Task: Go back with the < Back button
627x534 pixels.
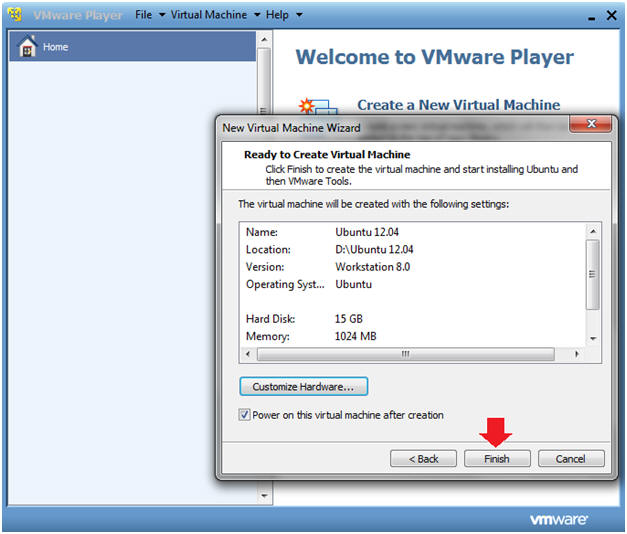Action: pyautogui.click(x=423, y=459)
